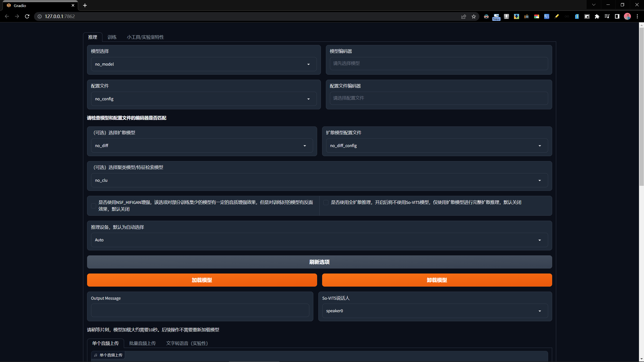644x362 pixels.
Task: Click the Output Message text field
Action: pos(200,310)
